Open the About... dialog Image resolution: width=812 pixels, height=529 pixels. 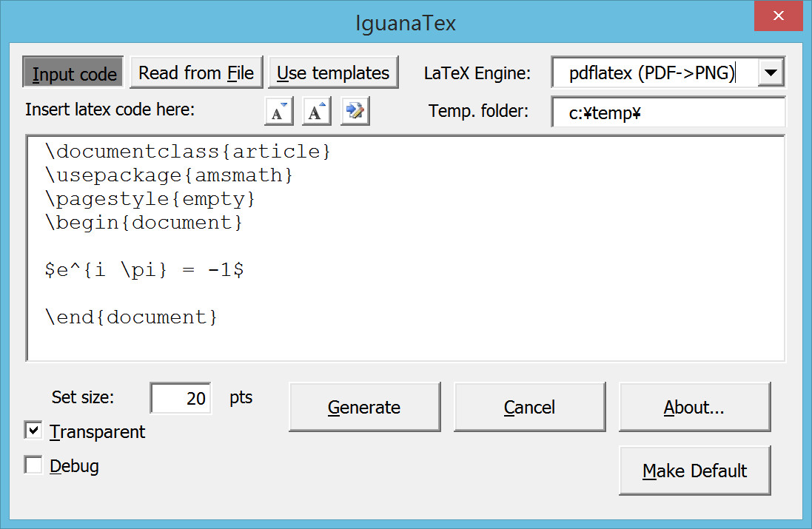pos(694,407)
